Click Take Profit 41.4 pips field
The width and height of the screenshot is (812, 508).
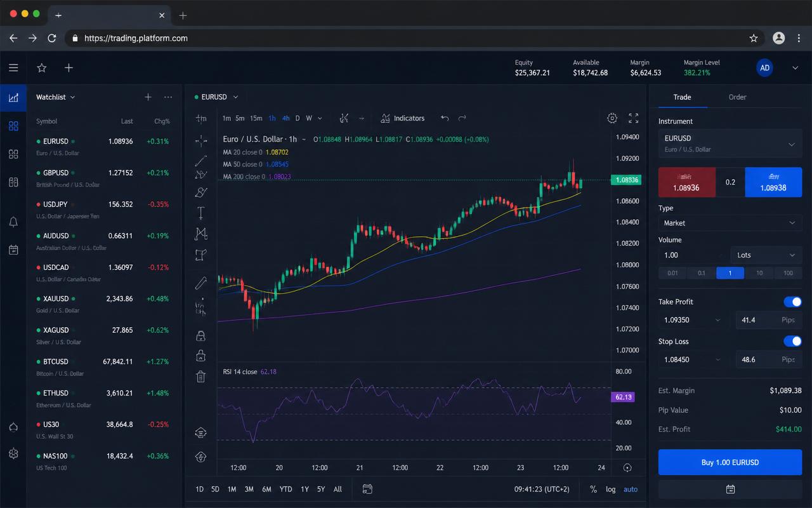tap(768, 320)
